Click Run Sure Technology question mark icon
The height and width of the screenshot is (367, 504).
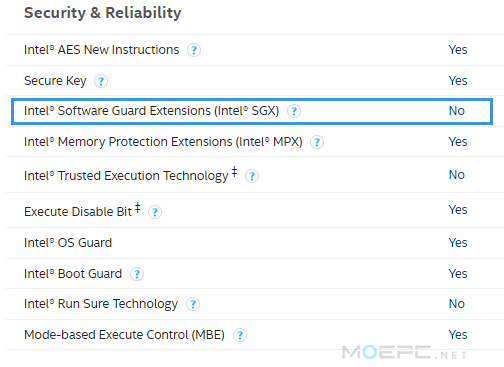193,304
